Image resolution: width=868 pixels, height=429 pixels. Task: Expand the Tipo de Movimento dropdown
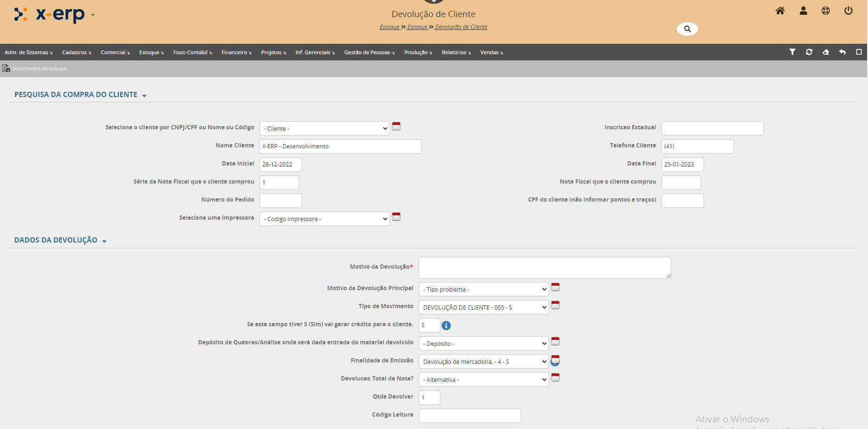click(x=483, y=308)
